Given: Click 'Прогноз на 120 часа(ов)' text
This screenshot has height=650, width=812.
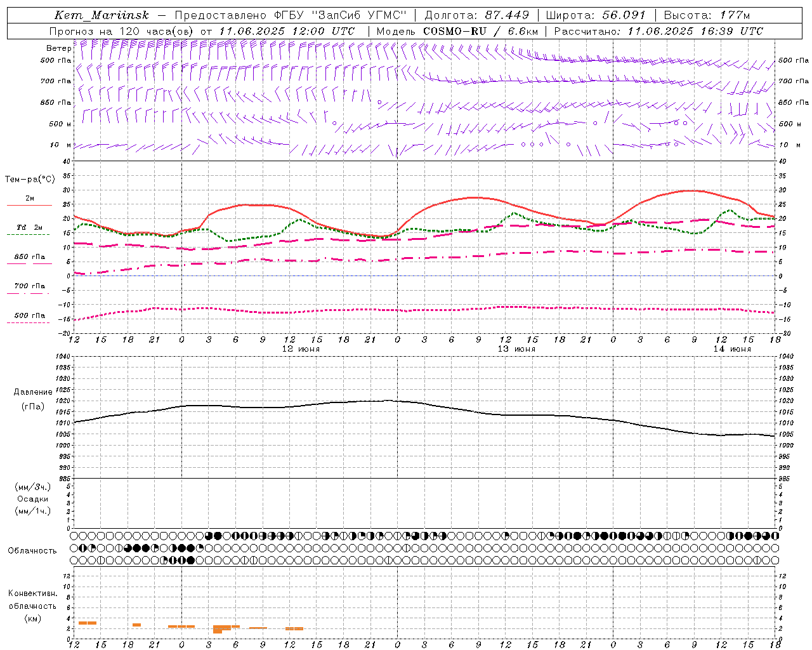Looking at the screenshot, I should tap(122, 31).
